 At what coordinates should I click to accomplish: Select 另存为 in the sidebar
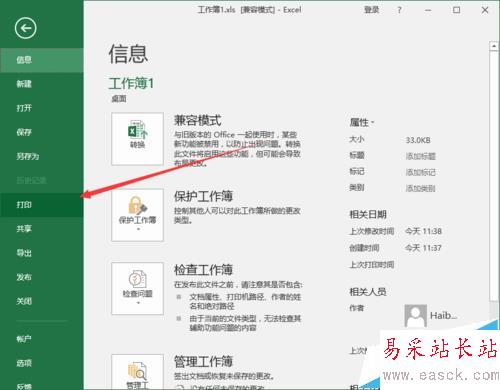[x=42, y=156]
